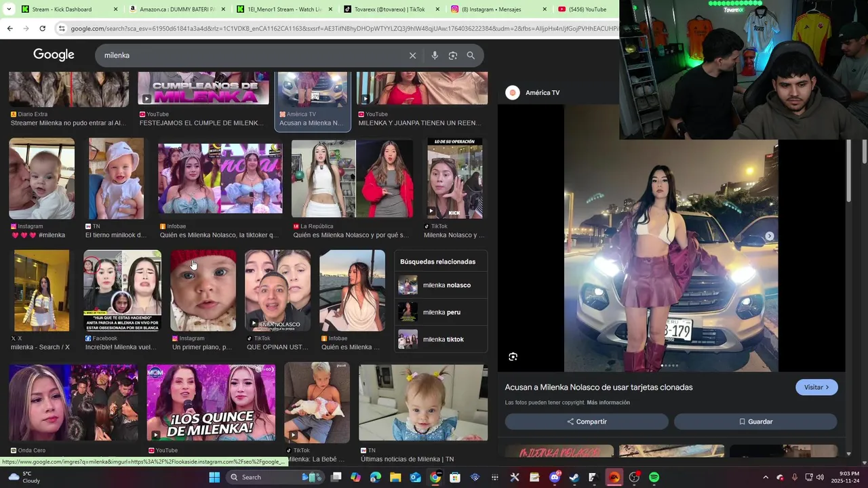The height and width of the screenshot is (488, 868).
Task: Click 'Acusan a Milenka Nolasco de usar tarjetas clonadas' title
Action: (x=598, y=387)
